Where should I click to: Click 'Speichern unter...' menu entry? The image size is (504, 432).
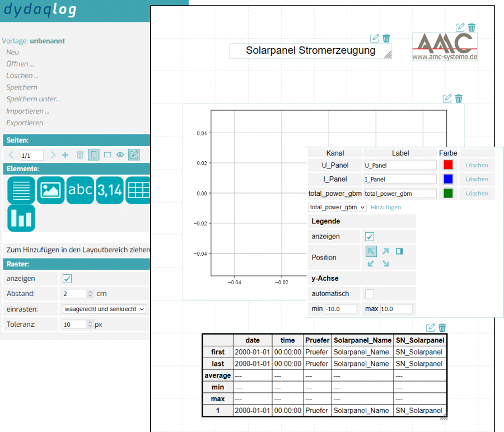tap(33, 99)
